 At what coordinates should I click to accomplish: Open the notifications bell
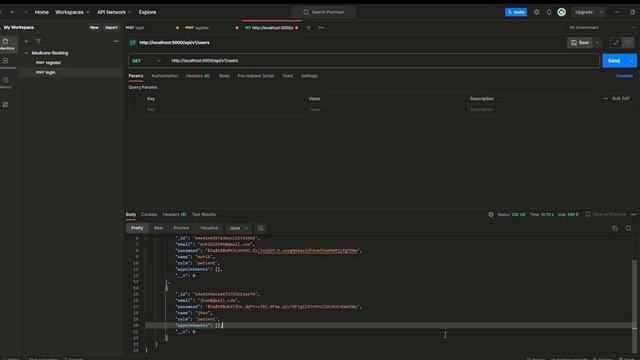pos(549,12)
